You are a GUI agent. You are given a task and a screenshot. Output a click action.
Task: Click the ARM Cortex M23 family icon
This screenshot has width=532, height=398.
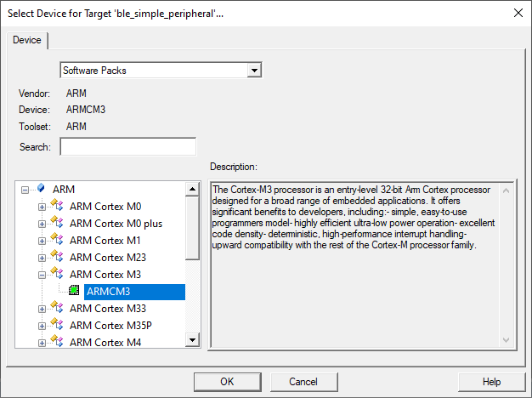click(57, 256)
